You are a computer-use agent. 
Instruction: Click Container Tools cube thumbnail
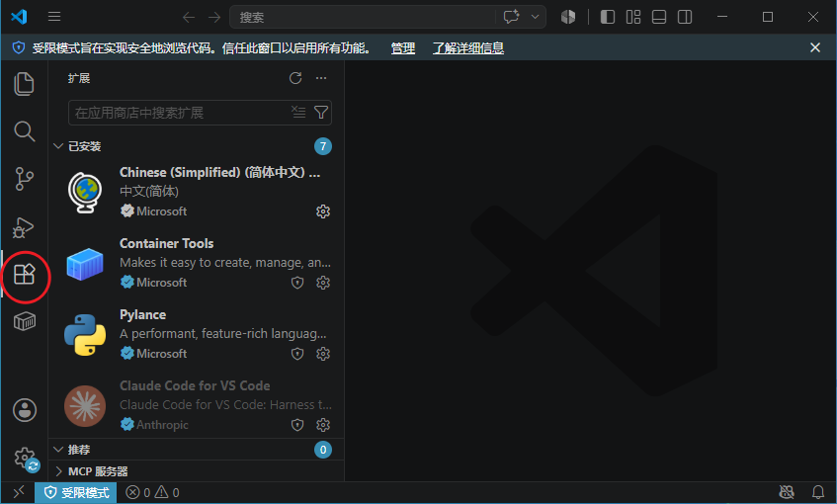click(85, 264)
